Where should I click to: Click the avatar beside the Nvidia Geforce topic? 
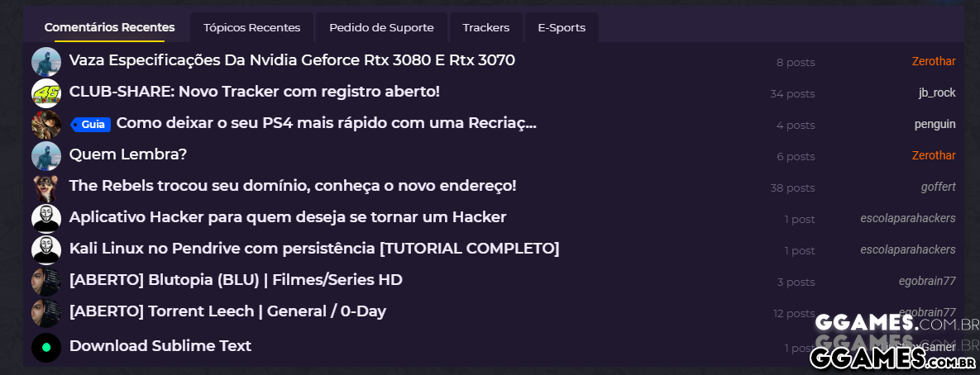point(46,61)
